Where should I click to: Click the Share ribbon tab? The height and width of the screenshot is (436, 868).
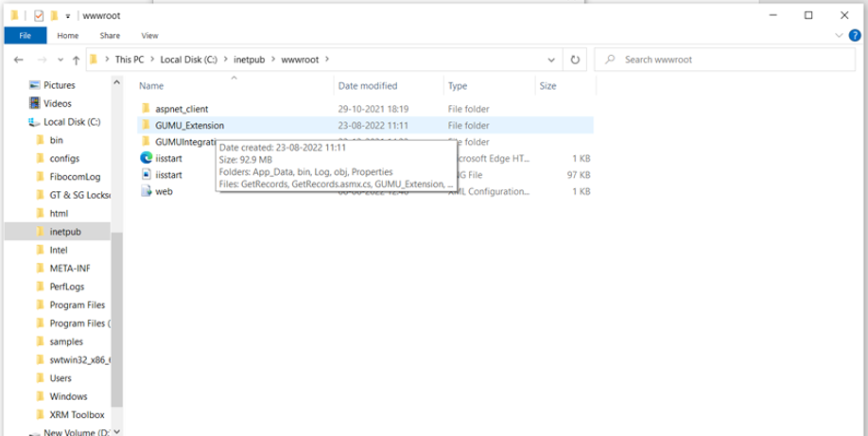click(110, 35)
